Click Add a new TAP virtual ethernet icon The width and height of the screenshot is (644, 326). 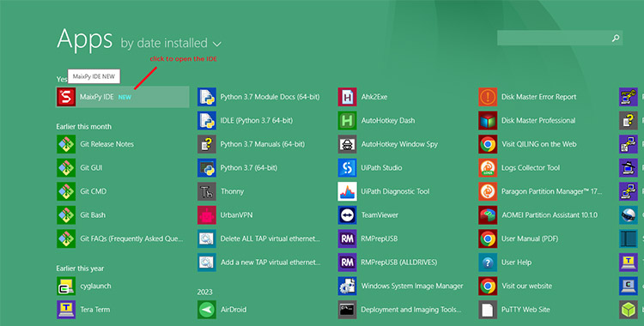pos(207,262)
